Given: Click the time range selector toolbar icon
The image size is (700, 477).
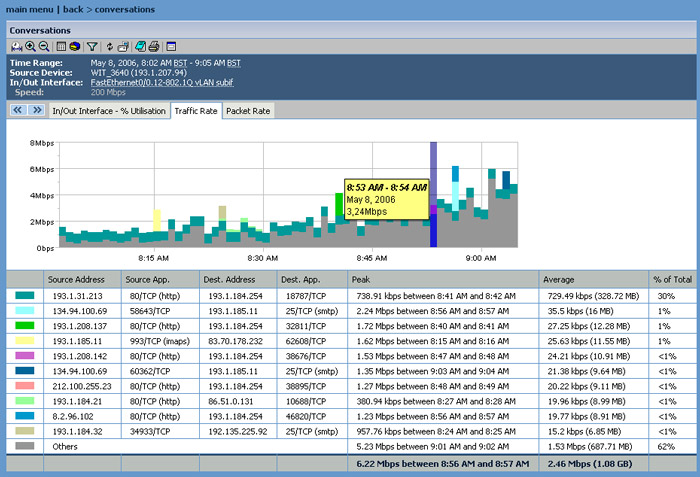Looking at the screenshot, I should [x=17, y=46].
